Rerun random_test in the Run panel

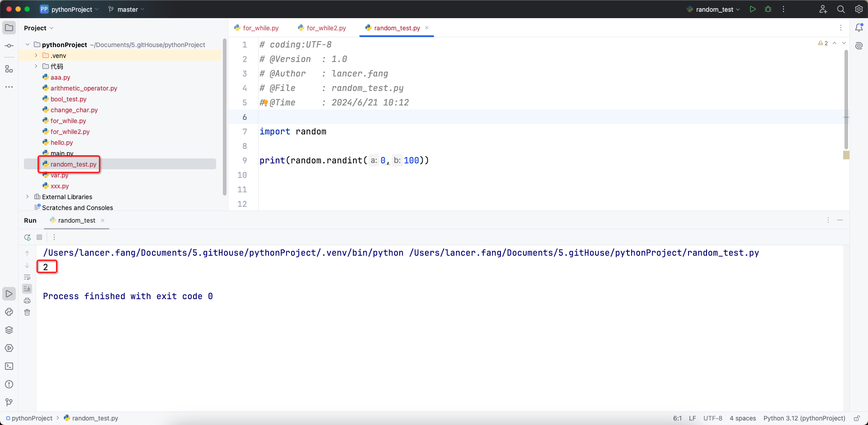point(28,237)
